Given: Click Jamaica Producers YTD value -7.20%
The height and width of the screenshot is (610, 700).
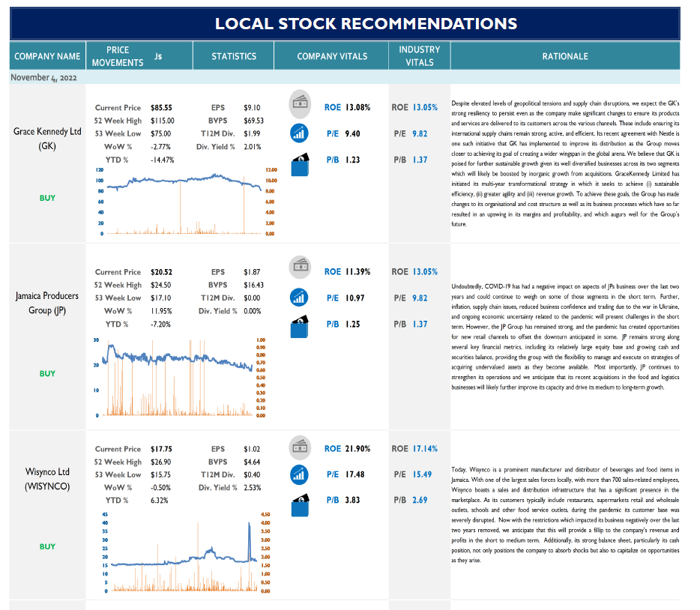Looking at the screenshot, I should coord(160,324).
